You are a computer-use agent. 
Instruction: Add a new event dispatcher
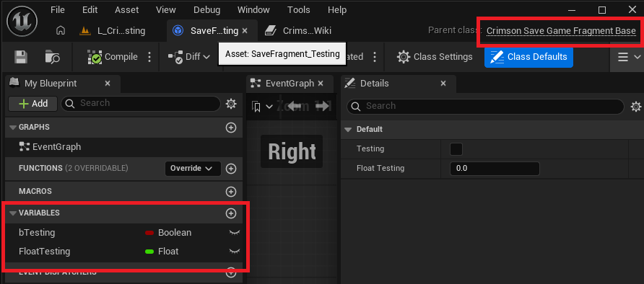pyautogui.click(x=231, y=272)
